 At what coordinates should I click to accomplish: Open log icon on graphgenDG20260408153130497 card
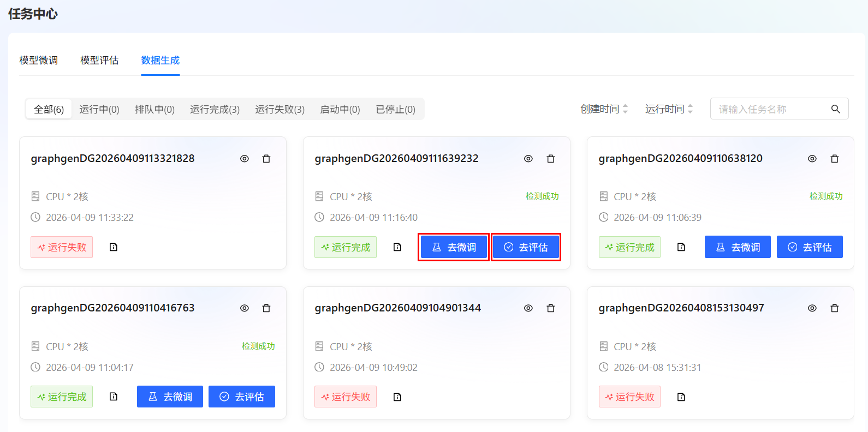point(681,397)
